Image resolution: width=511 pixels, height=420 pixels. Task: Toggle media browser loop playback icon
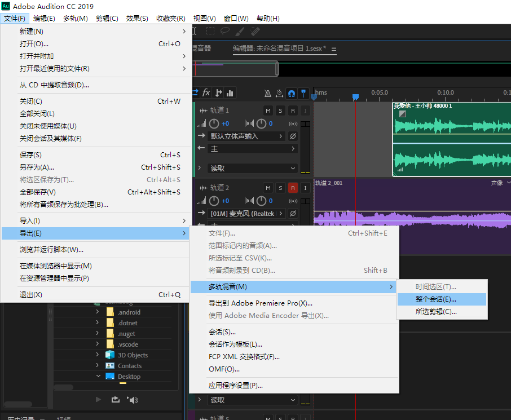click(116, 400)
